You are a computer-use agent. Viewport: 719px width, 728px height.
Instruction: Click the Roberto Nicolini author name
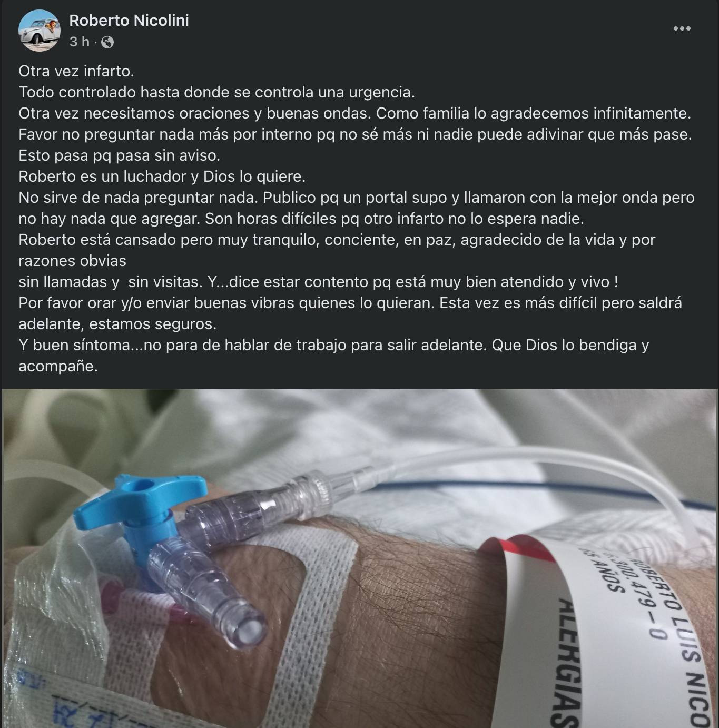tap(129, 21)
